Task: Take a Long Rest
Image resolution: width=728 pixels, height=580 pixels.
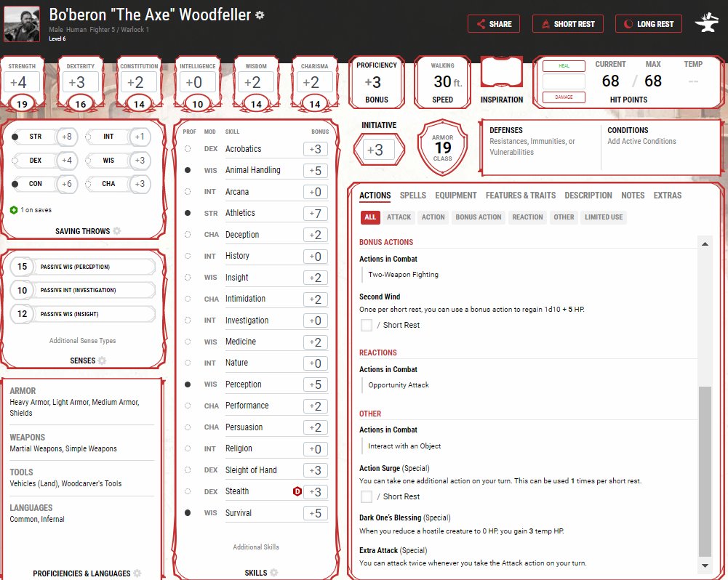Action: pyautogui.click(x=649, y=24)
